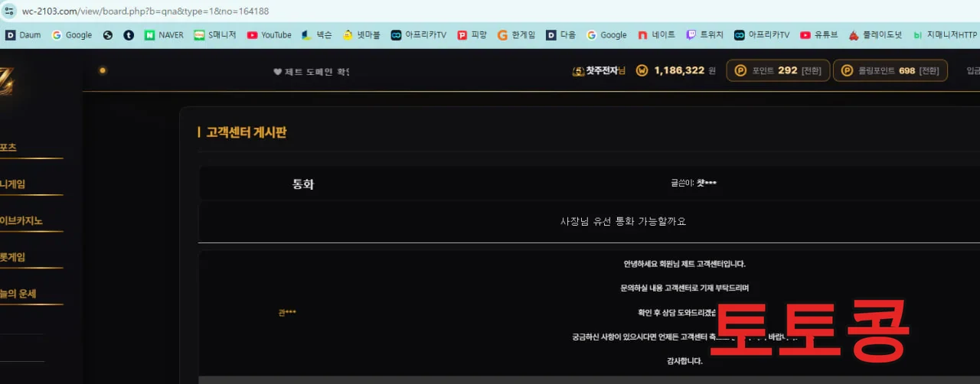Image resolution: width=980 pixels, height=384 pixels.
Task: Open the 넷마블 bookmark
Action: [361, 34]
